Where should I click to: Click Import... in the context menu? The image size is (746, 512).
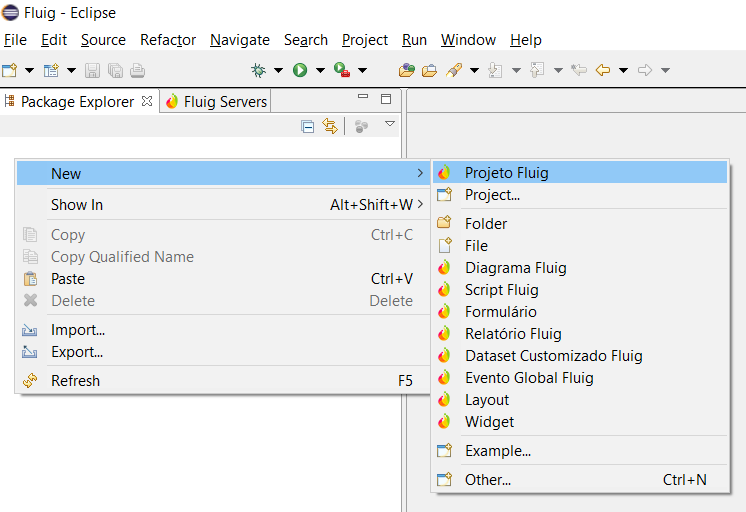point(78,330)
